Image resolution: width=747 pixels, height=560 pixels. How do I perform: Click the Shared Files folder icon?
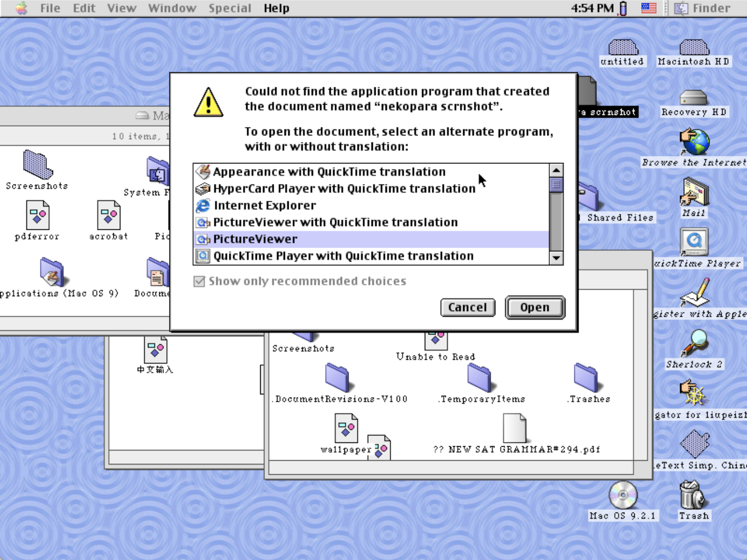(589, 197)
